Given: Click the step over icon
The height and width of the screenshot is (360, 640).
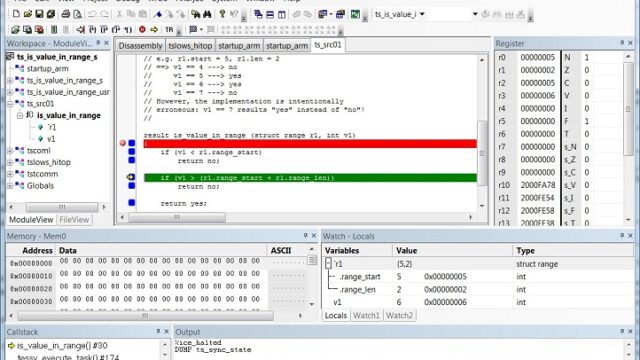Looking at the screenshot, I should (104, 29).
